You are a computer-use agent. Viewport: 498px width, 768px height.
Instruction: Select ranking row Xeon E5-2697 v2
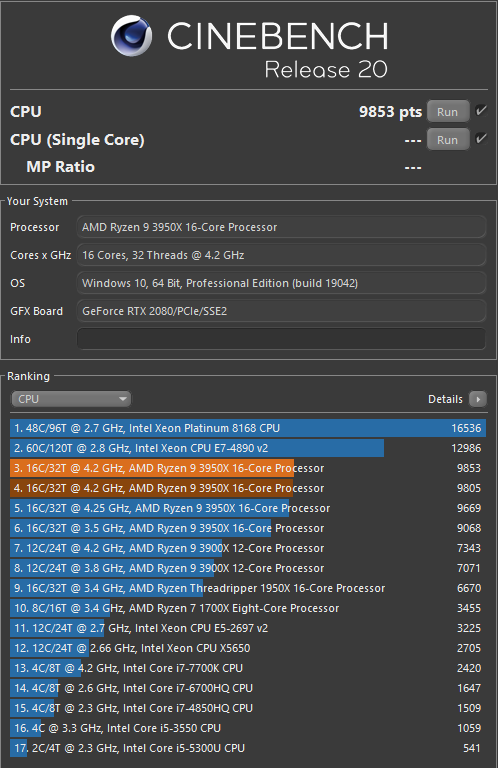(248, 628)
